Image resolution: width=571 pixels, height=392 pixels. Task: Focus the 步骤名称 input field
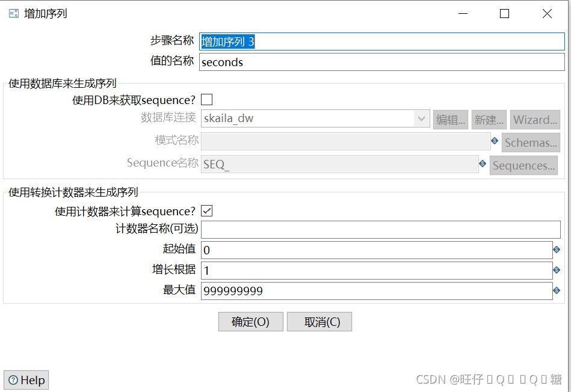pyautogui.click(x=382, y=41)
